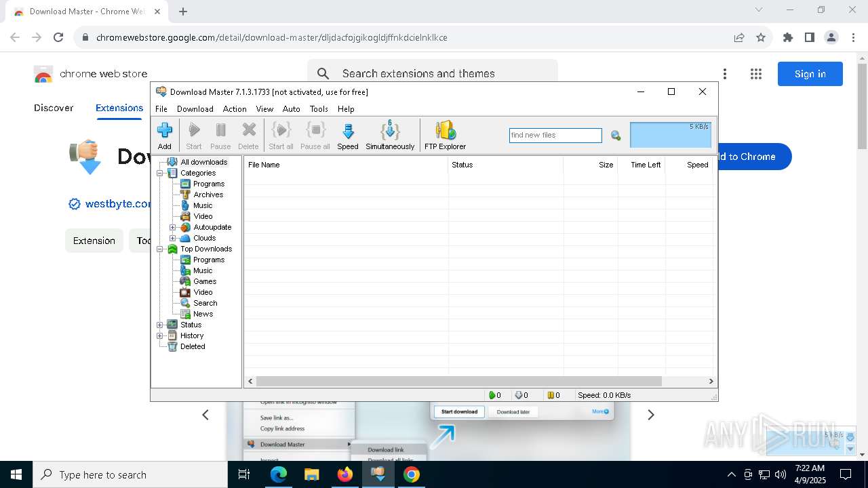Select Archives category

coord(208,195)
